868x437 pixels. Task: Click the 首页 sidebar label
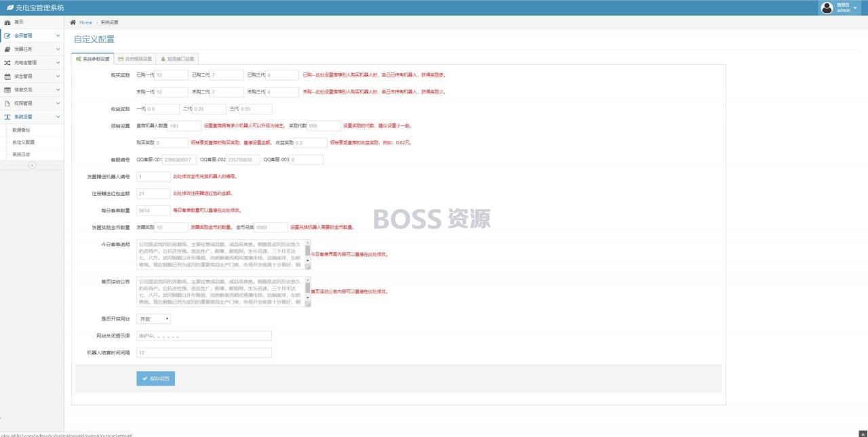19,22
